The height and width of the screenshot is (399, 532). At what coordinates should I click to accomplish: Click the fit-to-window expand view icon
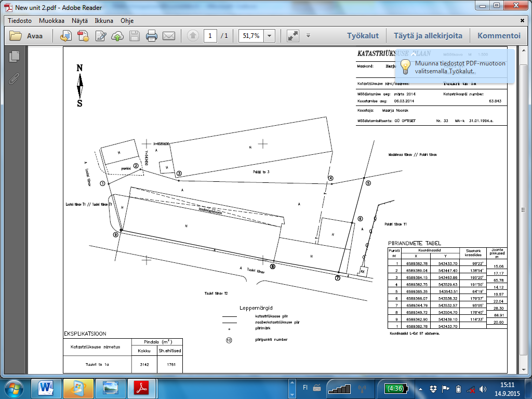[x=293, y=36]
